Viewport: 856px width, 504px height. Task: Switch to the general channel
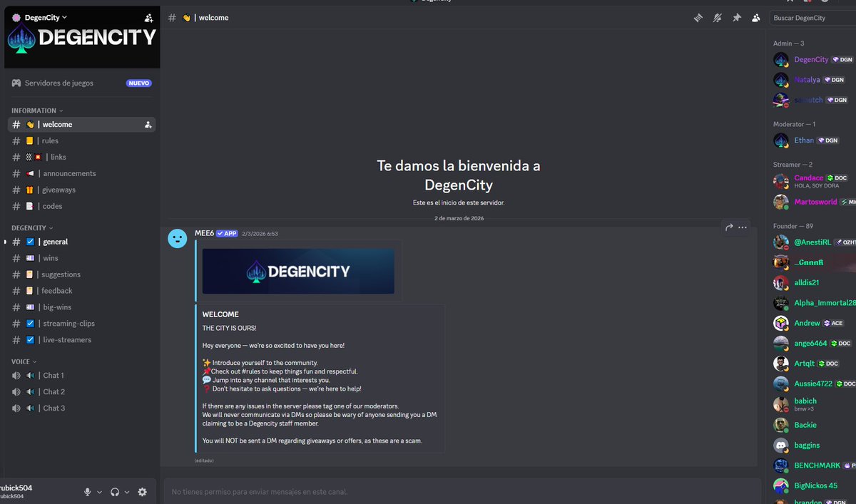click(81, 242)
